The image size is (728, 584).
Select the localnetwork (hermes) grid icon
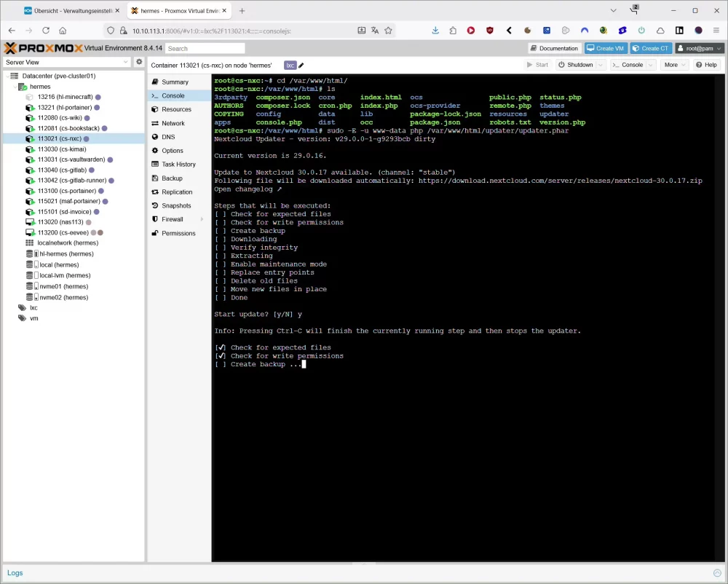tap(30, 242)
